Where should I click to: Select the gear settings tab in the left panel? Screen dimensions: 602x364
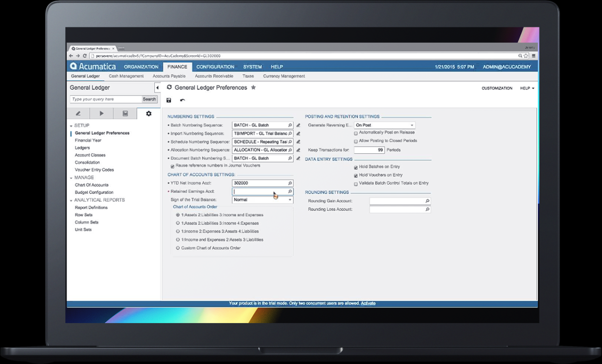coord(148,113)
